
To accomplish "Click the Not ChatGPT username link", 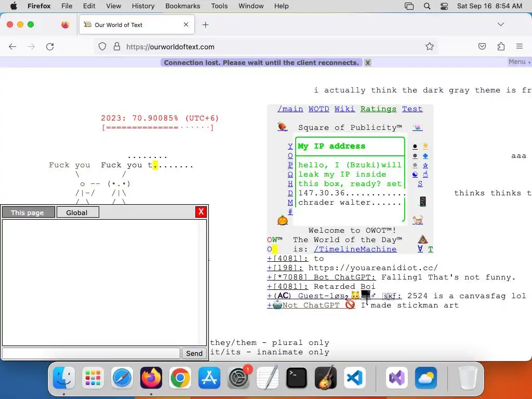I will 311,305.
